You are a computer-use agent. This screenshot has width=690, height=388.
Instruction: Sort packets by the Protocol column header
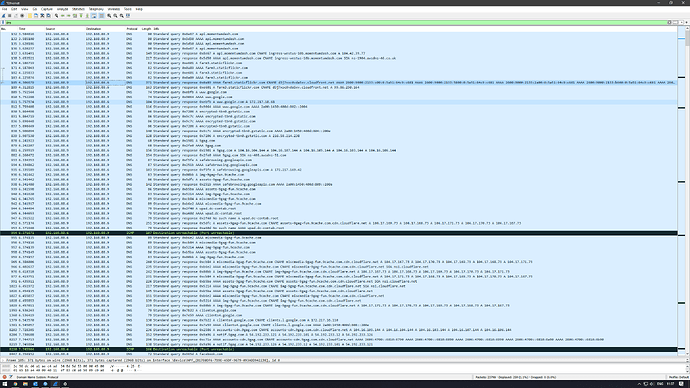(x=132, y=29)
